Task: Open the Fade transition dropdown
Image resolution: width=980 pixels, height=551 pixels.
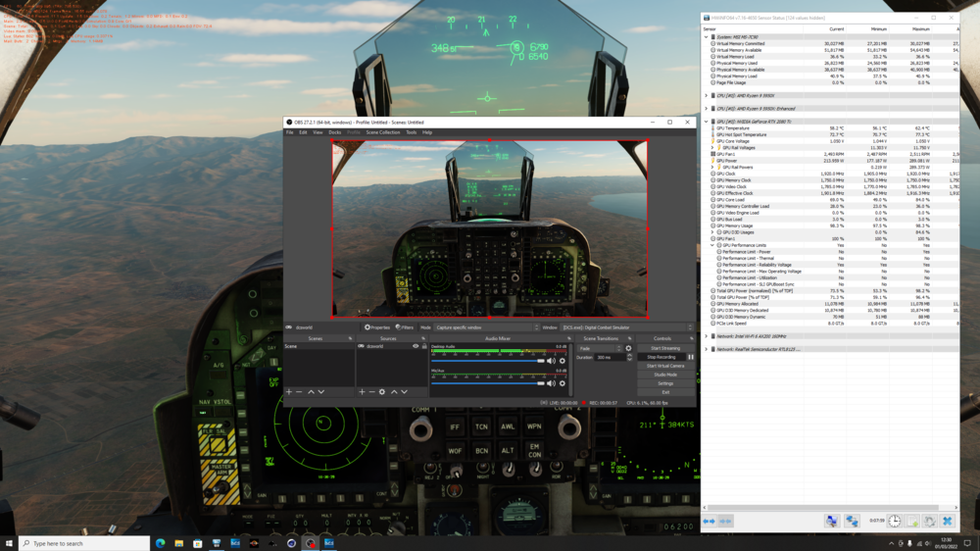Action: [598, 348]
